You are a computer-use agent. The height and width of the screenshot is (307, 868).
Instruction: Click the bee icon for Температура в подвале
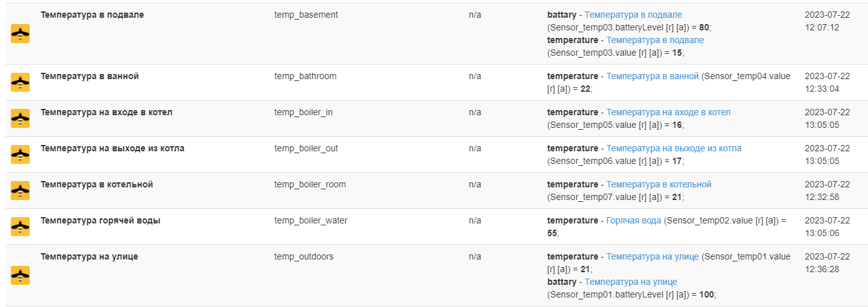20,34
